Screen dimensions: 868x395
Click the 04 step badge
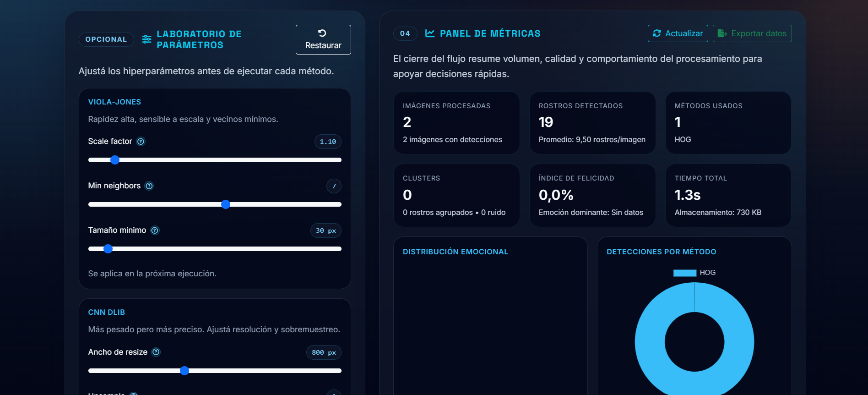point(405,33)
